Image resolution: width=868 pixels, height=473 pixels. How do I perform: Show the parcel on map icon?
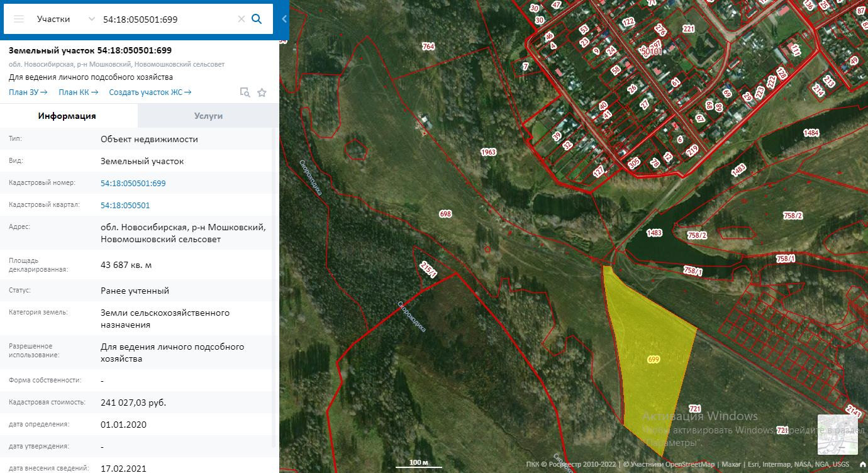[x=245, y=92]
